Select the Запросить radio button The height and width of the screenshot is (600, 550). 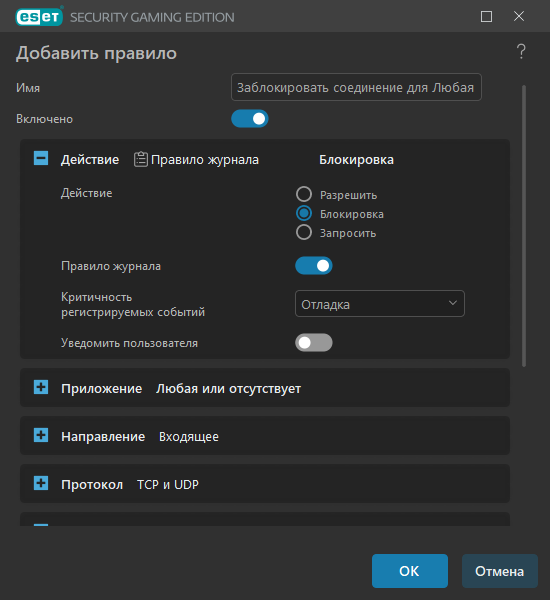click(x=304, y=232)
